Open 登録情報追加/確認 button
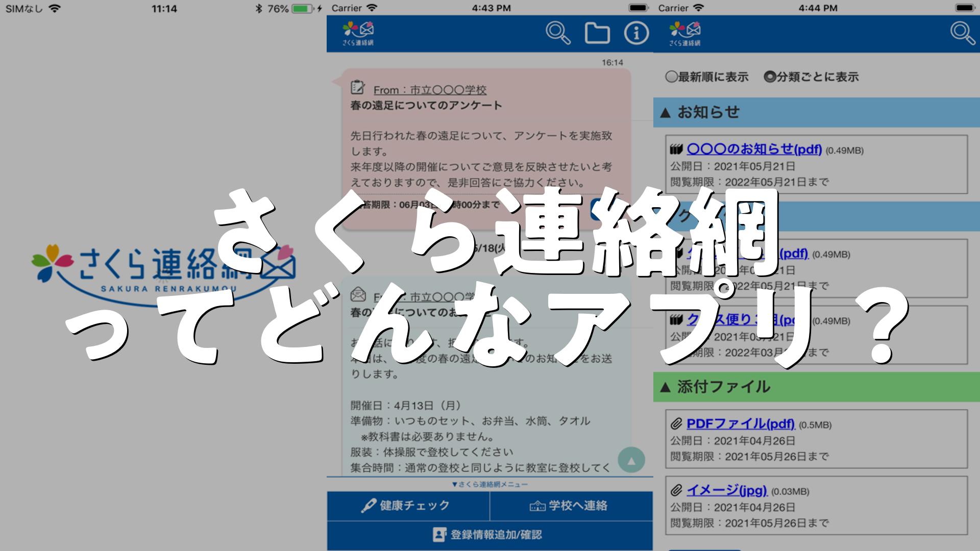The width and height of the screenshot is (980, 551). click(490, 535)
